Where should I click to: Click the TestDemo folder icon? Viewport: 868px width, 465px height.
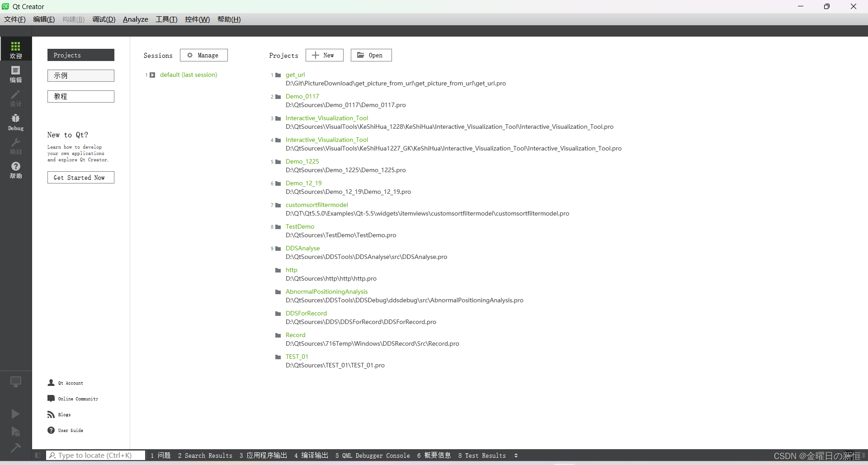[278, 227]
